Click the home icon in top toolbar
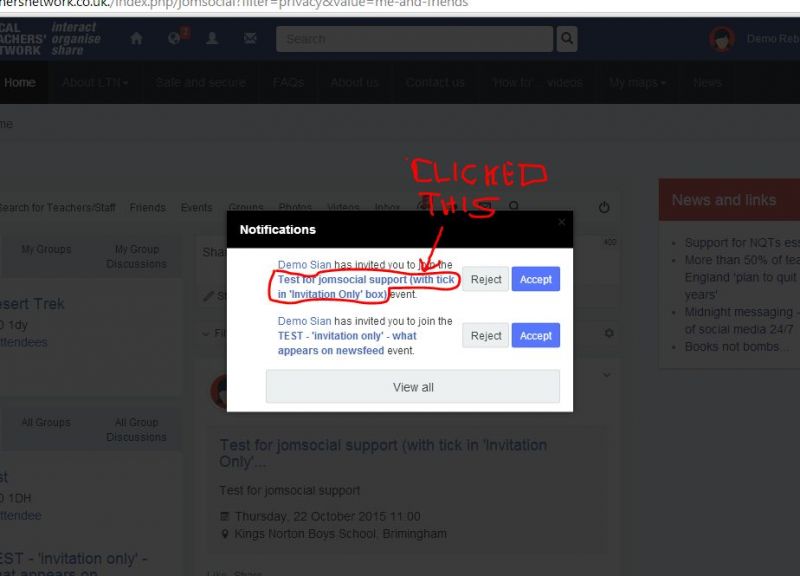 click(x=136, y=38)
